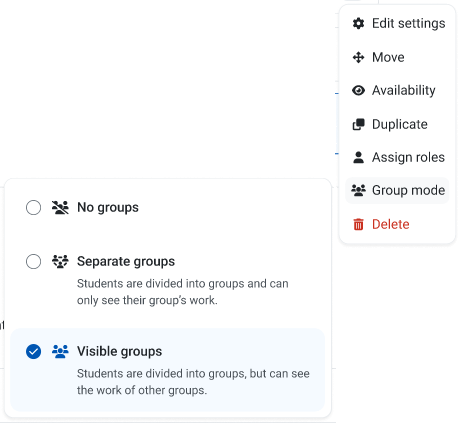Click the Delete menu entry text
The height and width of the screenshot is (424, 461).
click(390, 224)
